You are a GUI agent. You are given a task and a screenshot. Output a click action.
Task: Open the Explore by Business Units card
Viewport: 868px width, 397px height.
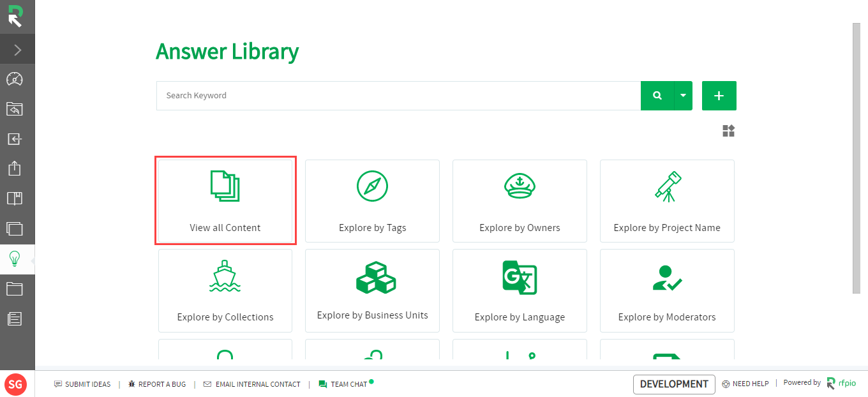(373, 290)
